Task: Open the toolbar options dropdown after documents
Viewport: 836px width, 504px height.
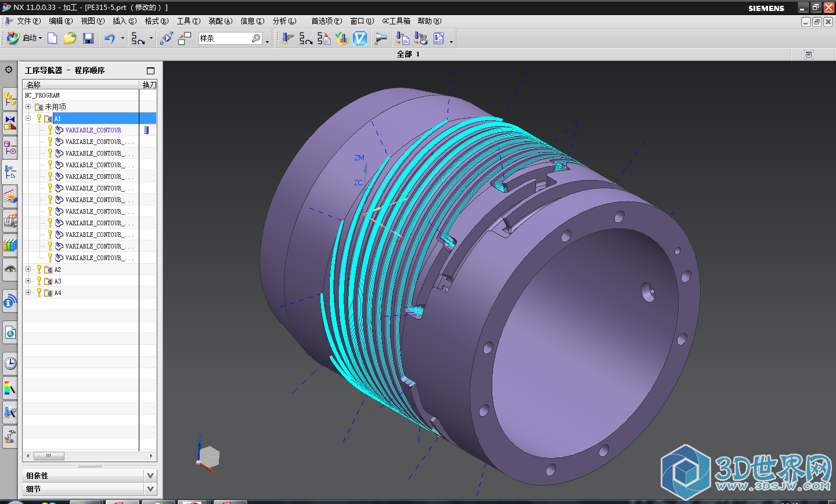Action: (451, 41)
